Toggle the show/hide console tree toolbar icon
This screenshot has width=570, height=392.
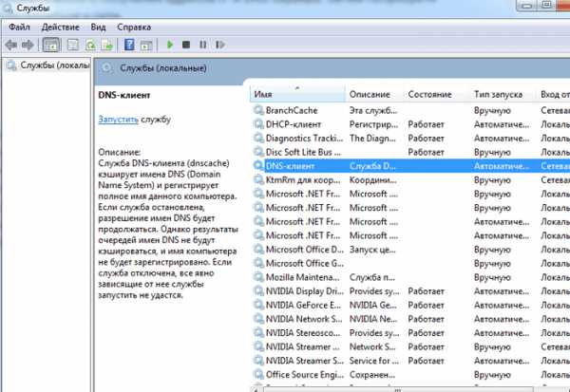[x=51, y=45]
